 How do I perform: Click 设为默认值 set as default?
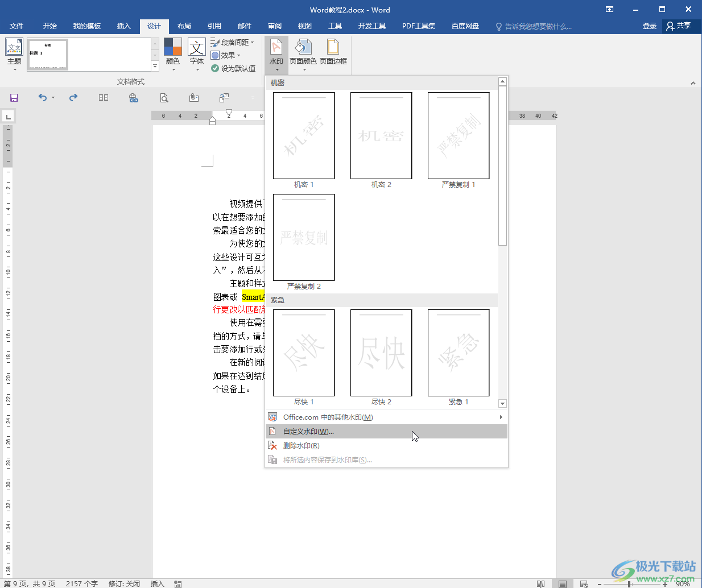pyautogui.click(x=233, y=68)
